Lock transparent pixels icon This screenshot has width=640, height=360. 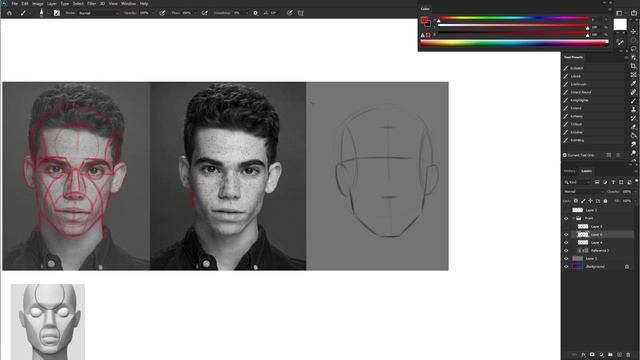(576, 201)
